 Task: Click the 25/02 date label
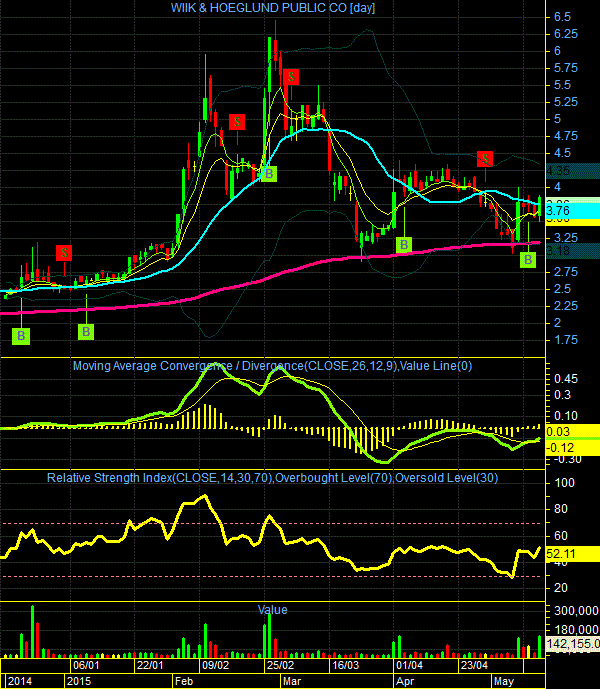(x=280, y=665)
